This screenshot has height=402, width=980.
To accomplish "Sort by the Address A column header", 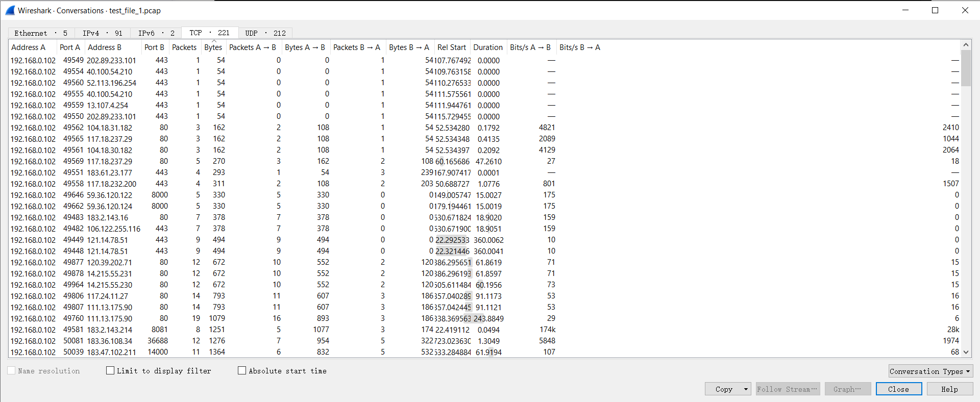I will (x=33, y=47).
